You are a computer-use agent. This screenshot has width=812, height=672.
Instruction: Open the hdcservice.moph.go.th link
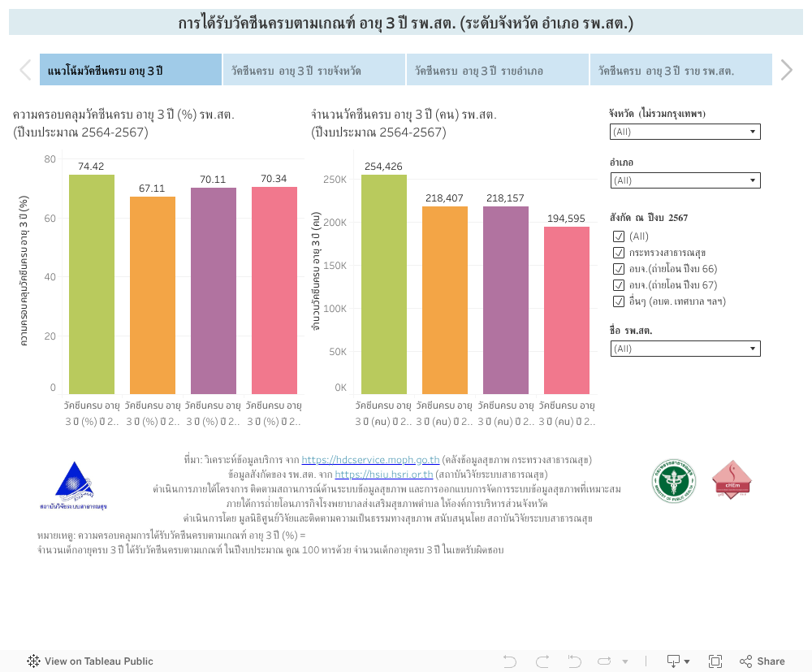370,460
